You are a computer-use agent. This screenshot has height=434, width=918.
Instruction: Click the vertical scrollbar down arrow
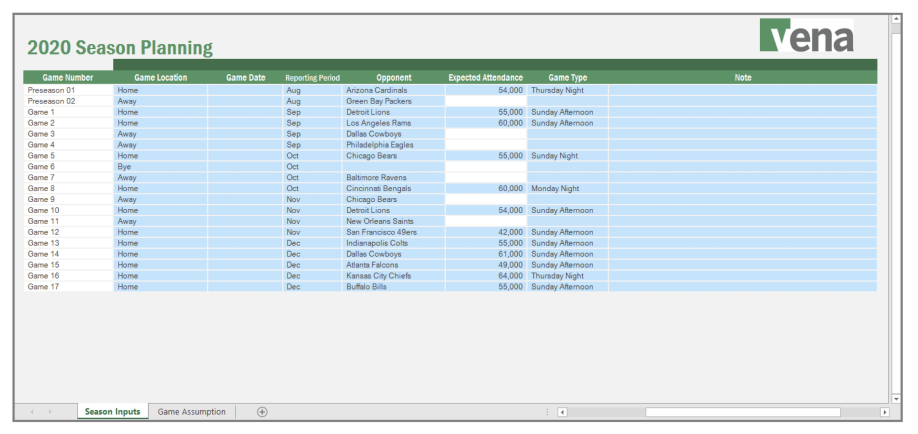point(896,398)
